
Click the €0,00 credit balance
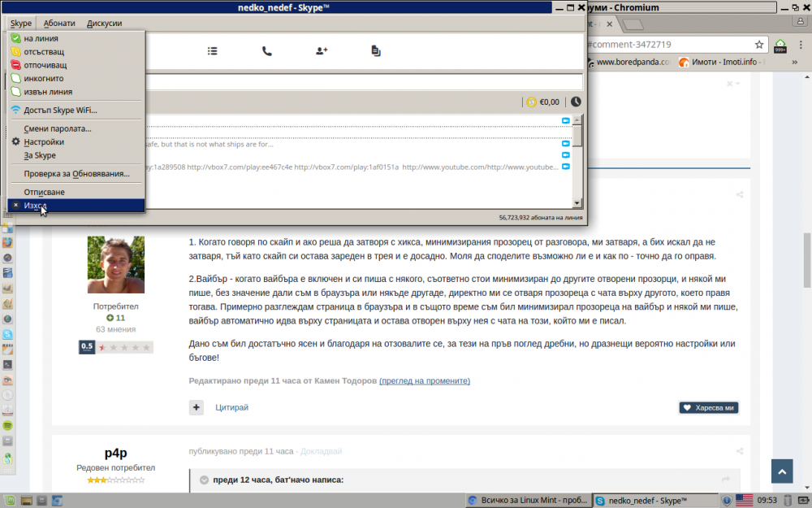[550, 102]
